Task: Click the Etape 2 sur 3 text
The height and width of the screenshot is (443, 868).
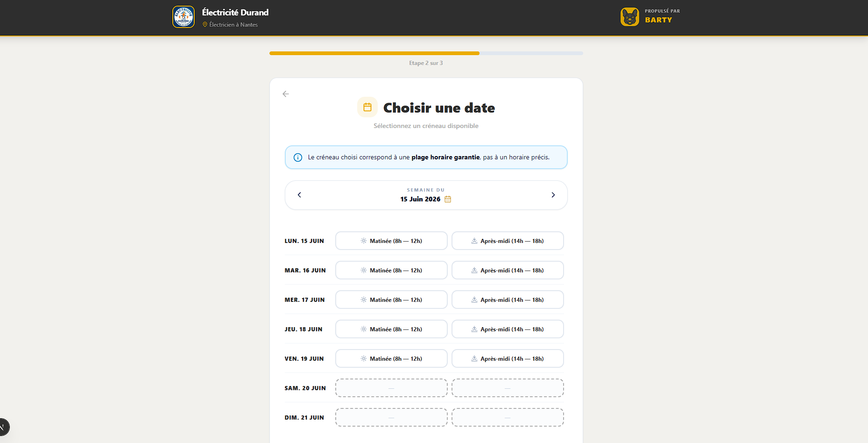Action: tap(426, 63)
